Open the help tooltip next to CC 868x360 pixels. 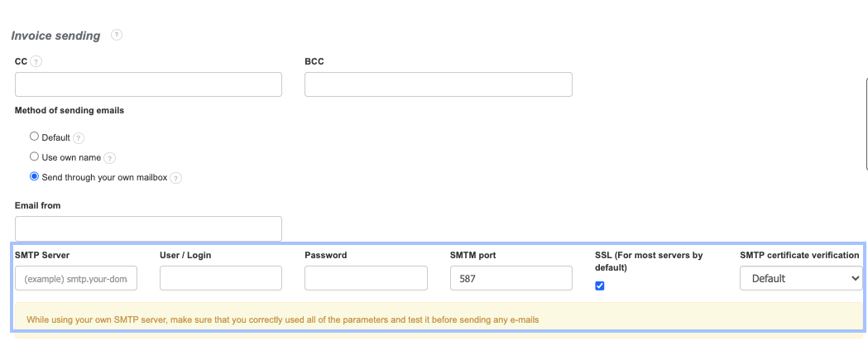36,61
